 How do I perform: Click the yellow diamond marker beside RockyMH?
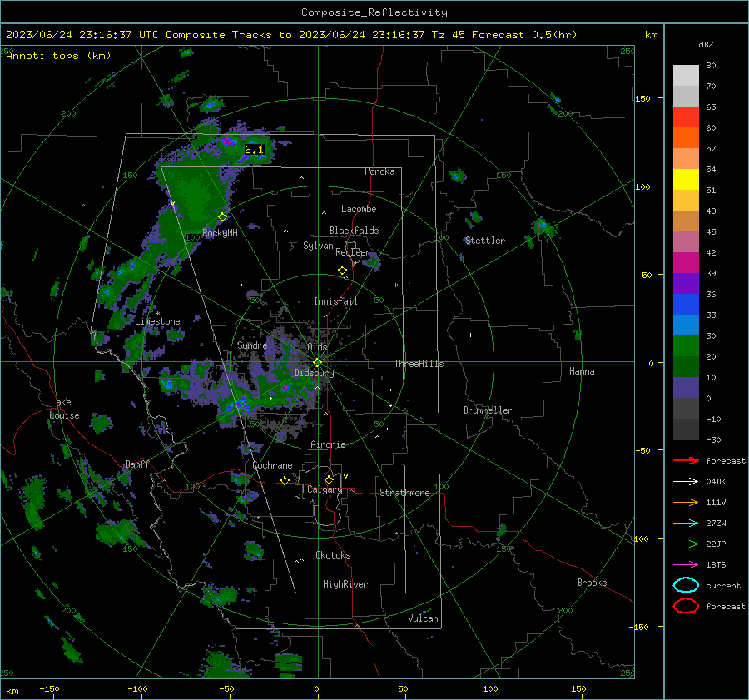[222, 217]
